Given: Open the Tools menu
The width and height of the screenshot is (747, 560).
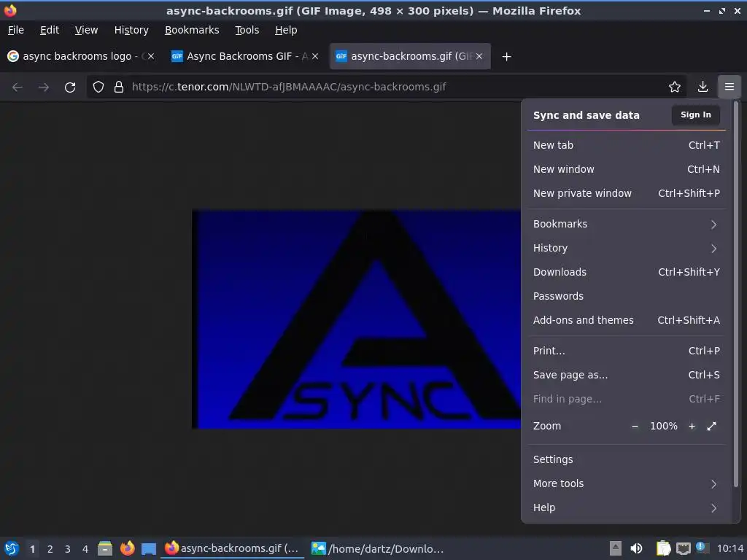Looking at the screenshot, I should pos(247,30).
